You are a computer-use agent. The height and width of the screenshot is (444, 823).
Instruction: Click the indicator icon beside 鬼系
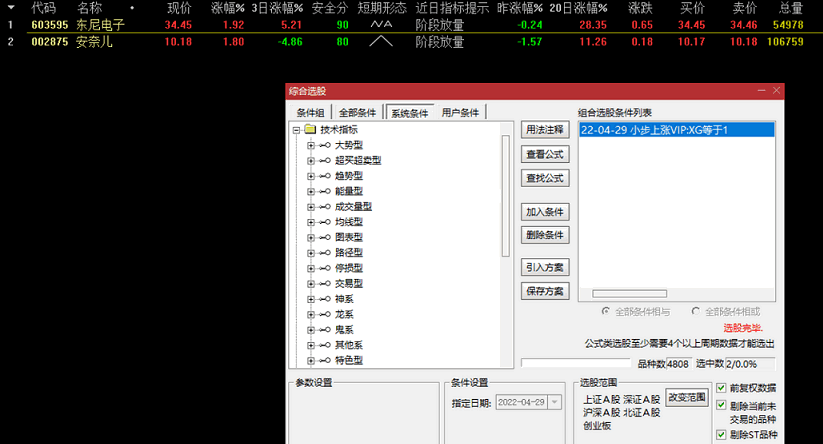325,330
